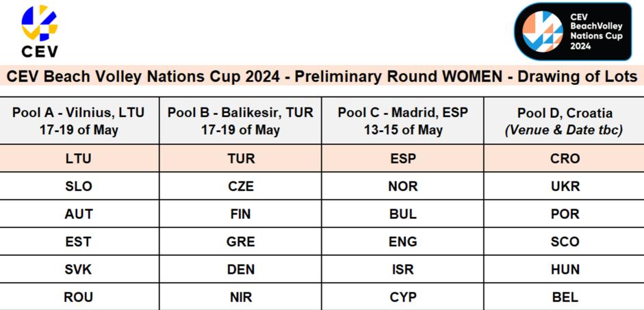Click the CRO host cell
The height and width of the screenshot is (310, 644).
565,159
